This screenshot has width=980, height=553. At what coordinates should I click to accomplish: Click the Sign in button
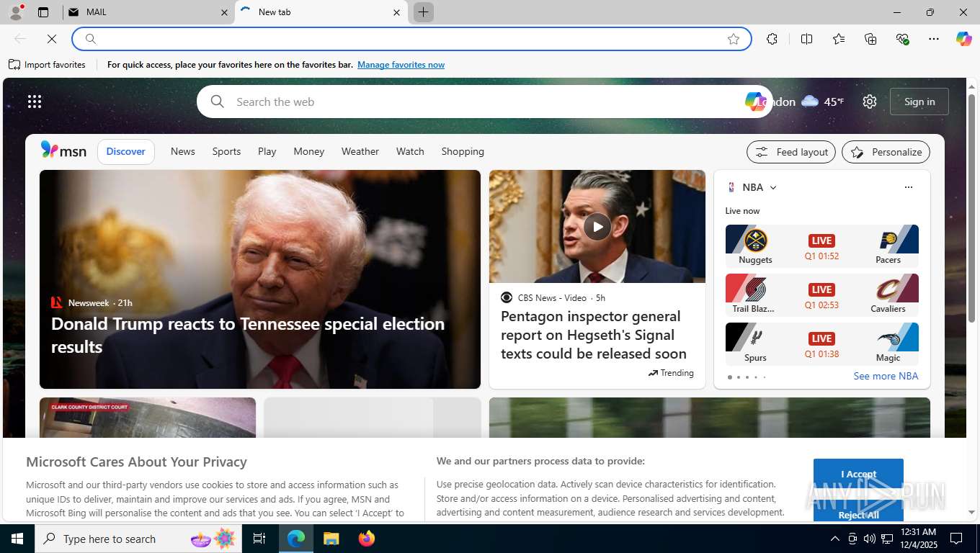point(919,102)
